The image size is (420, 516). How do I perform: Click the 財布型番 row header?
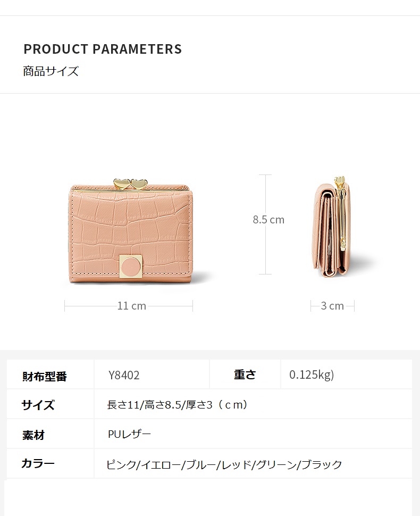coord(45,376)
